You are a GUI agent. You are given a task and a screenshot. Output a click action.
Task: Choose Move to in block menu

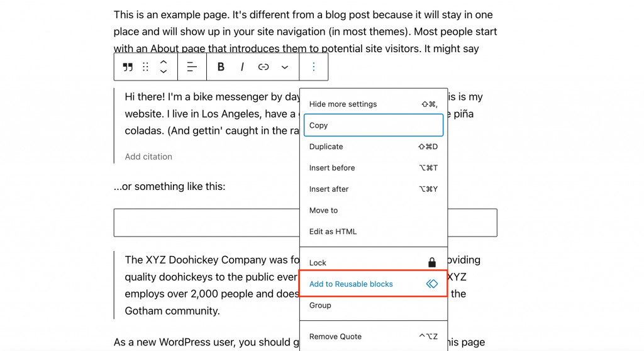tap(374, 211)
